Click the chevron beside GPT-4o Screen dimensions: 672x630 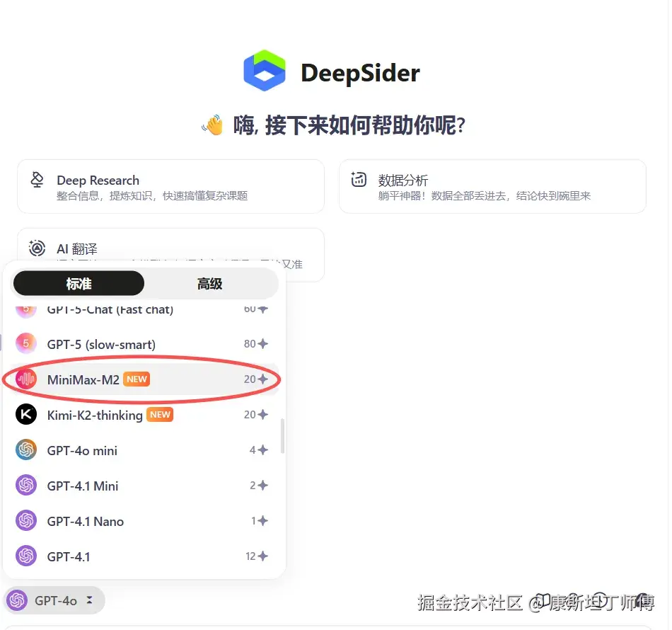[x=91, y=600]
